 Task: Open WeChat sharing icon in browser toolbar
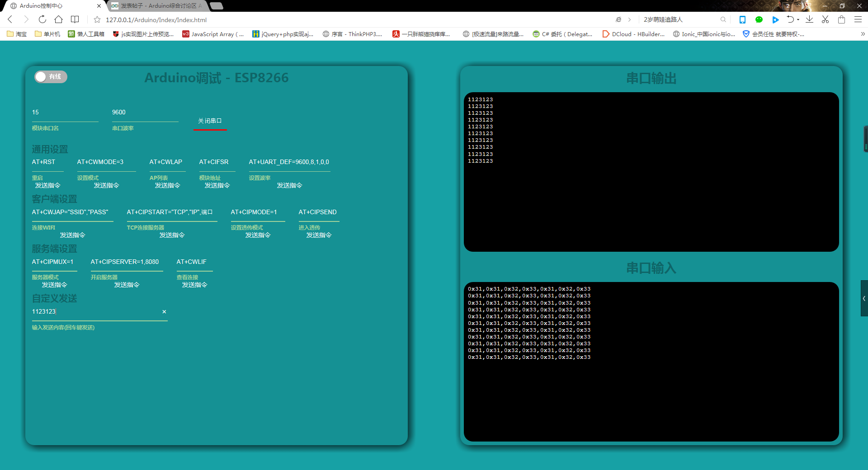click(759, 19)
